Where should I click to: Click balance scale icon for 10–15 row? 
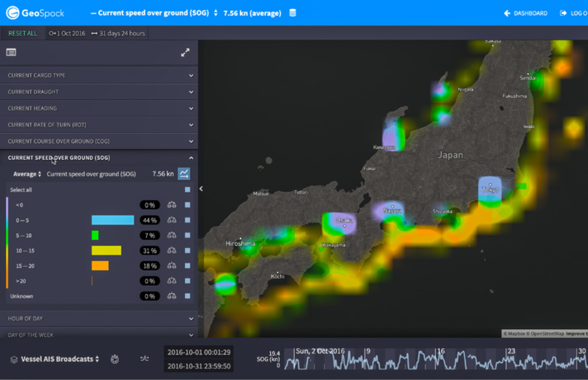coord(172,250)
